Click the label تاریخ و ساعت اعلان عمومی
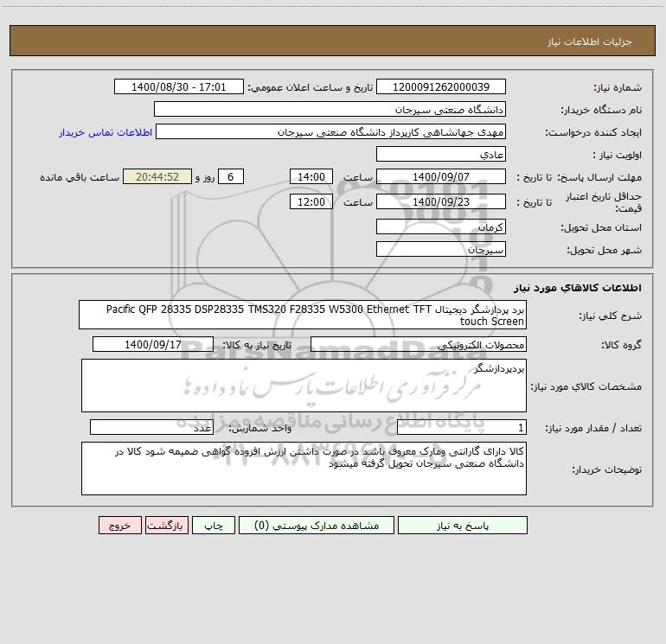This screenshot has height=644, width=666. click(310, 88)
